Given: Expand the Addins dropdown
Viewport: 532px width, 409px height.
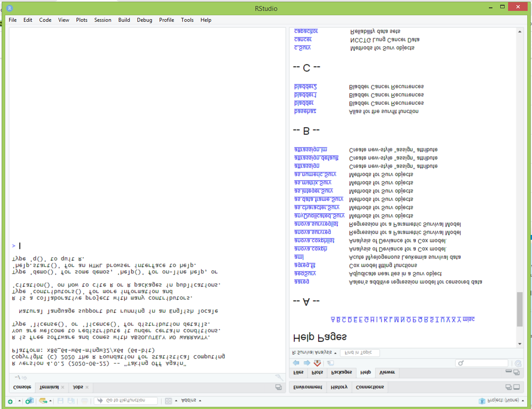Looking at the screenshot, I should point(191,400).
